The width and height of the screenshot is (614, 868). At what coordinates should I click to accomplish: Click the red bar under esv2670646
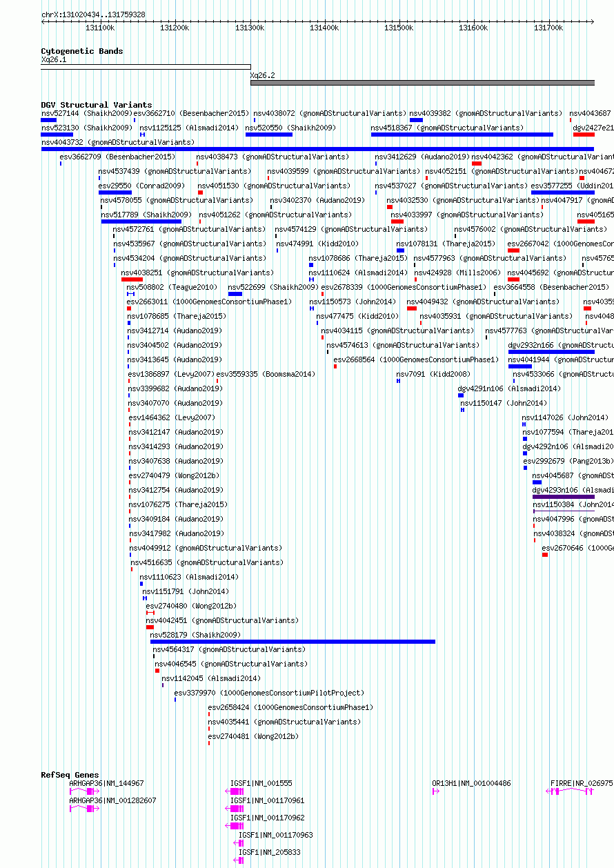[x=545, y=555]
